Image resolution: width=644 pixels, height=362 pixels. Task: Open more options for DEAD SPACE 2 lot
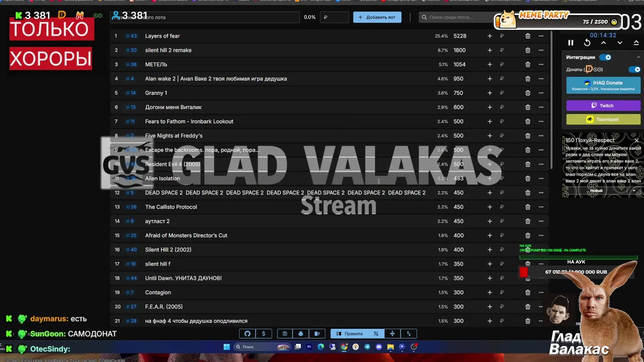tap(541, 193)
